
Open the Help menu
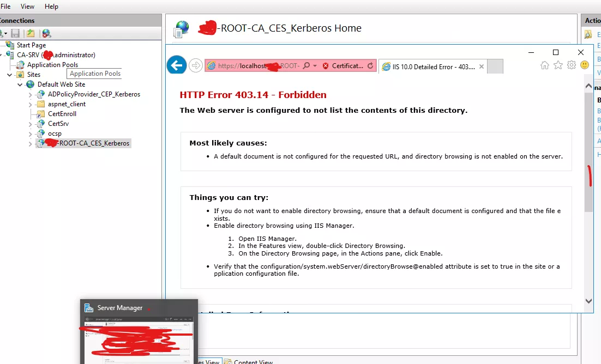[51, 7]
